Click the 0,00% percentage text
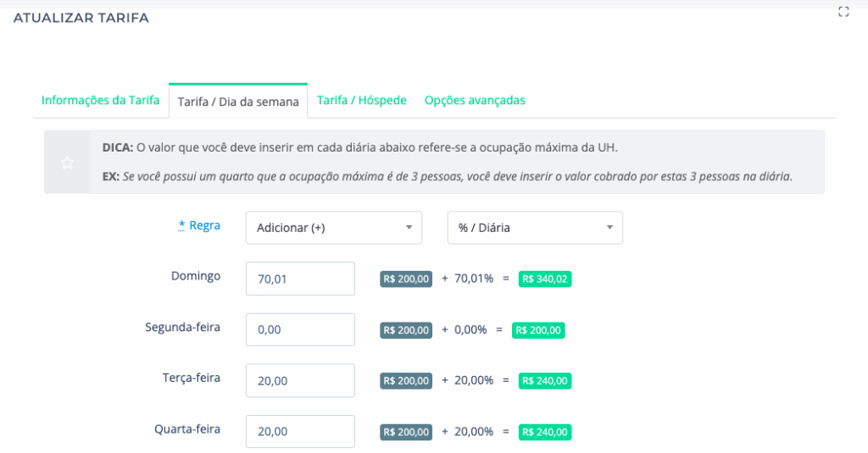 coord(470,329)
